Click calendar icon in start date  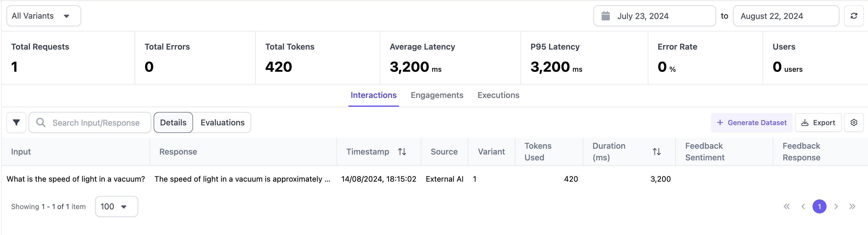605,16
